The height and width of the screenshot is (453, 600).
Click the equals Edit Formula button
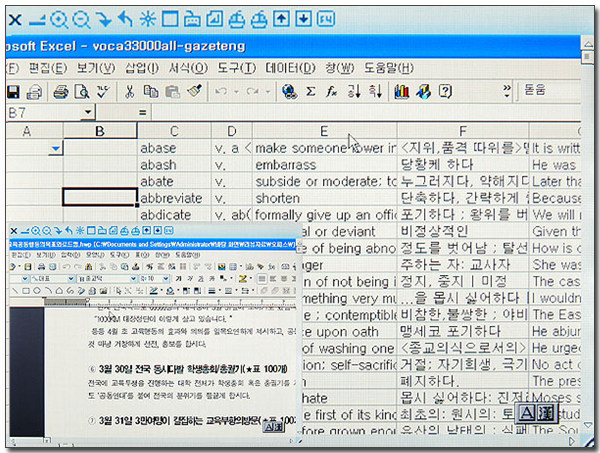(143, 112)
